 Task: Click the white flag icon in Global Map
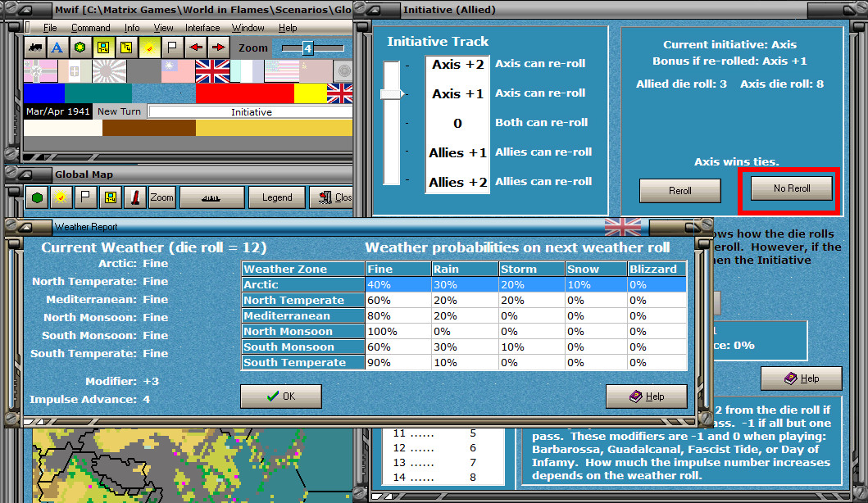click(85, 197)
